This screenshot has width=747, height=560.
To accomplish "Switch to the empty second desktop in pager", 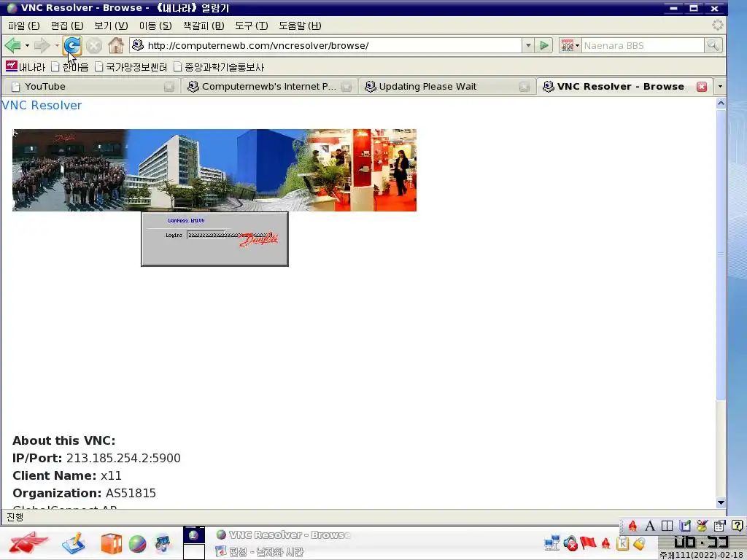I will [194, 551].
